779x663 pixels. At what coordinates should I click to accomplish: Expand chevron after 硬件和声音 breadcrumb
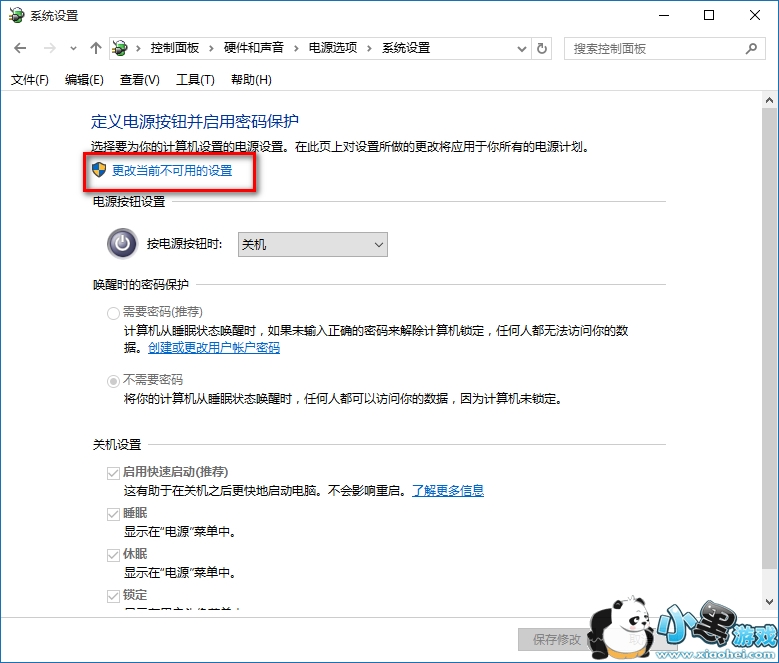[x=296, y=49]
